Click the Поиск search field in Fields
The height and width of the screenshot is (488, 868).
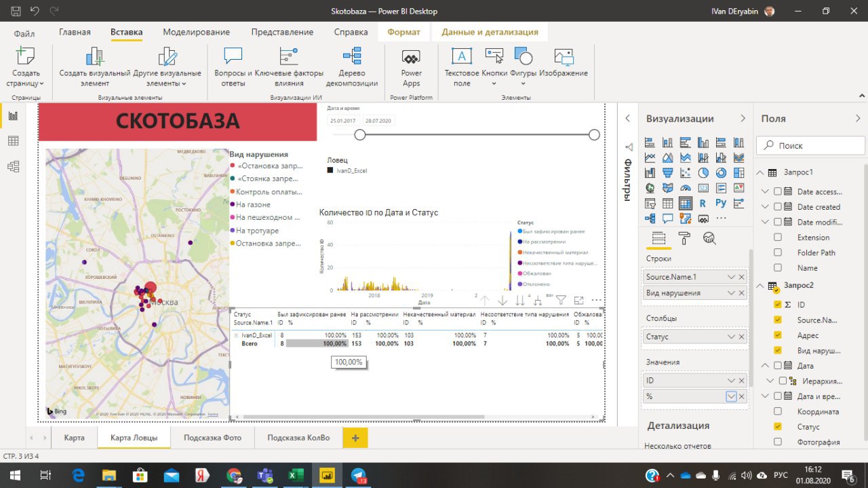pos(811,145)
